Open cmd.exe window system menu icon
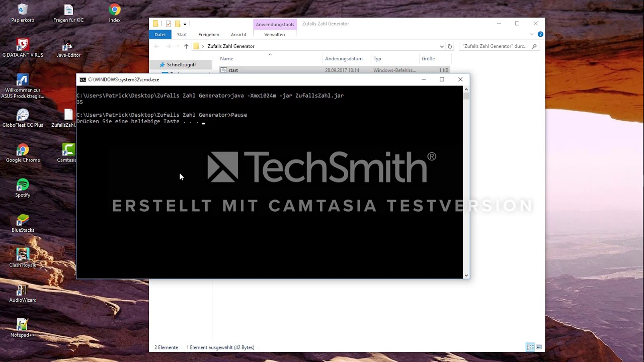This screenshot has height=362, width=644. [83, 79]
